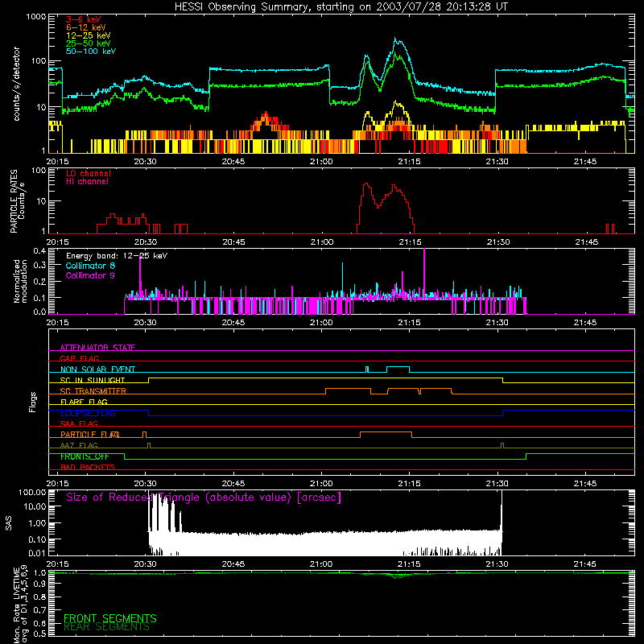Click the ATTENUATOR STATE flag label
The height and width of the screenshot is (644, 644).
tap(97, 348)
